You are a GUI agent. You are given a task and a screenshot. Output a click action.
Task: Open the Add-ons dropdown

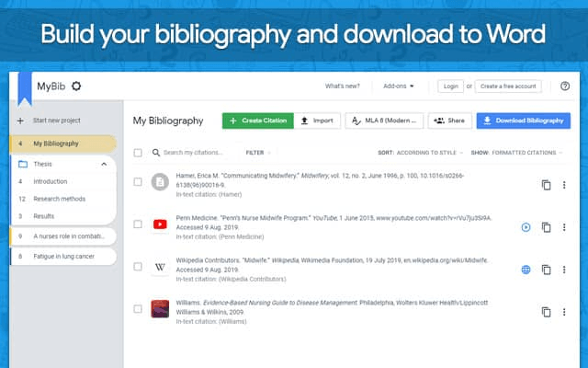pos(398,86)
